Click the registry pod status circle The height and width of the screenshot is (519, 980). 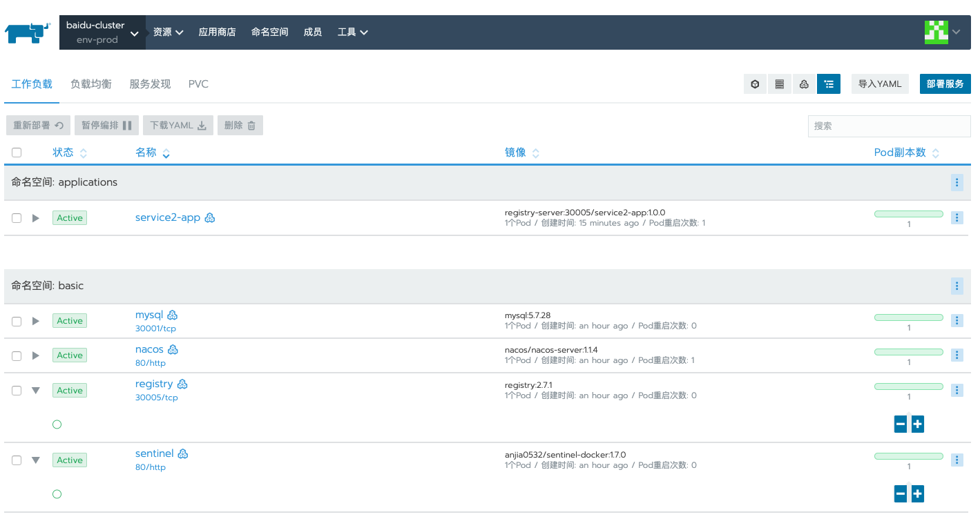(x=57, y=424)
